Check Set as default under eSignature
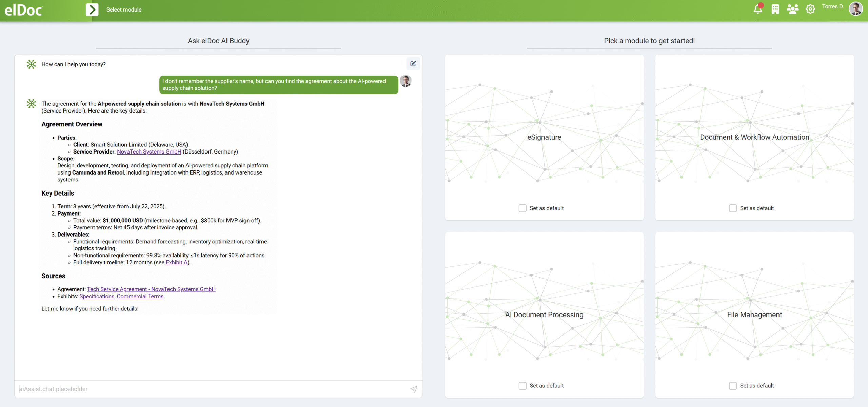The width and height of the screenshot is (868, 407). pos(522,208)
